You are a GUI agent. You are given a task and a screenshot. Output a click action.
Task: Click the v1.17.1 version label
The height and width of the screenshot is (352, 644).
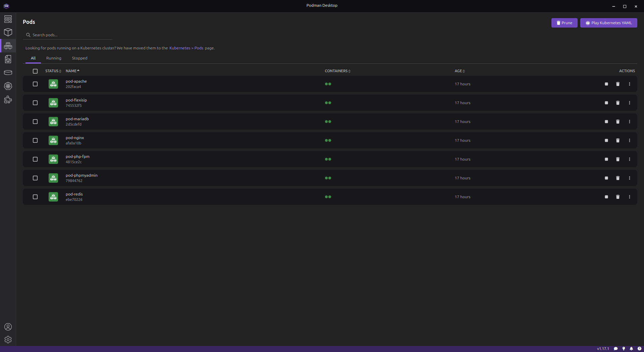[603, 349]
